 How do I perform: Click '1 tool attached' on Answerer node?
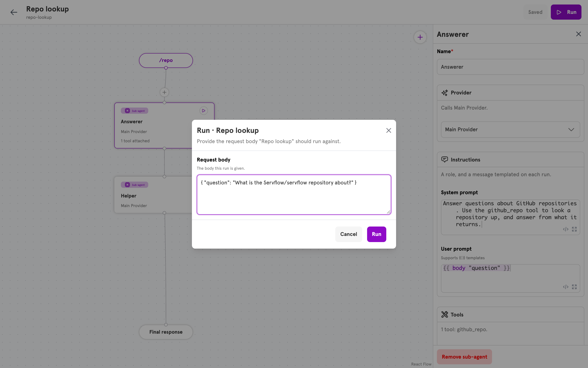[135, 141]
